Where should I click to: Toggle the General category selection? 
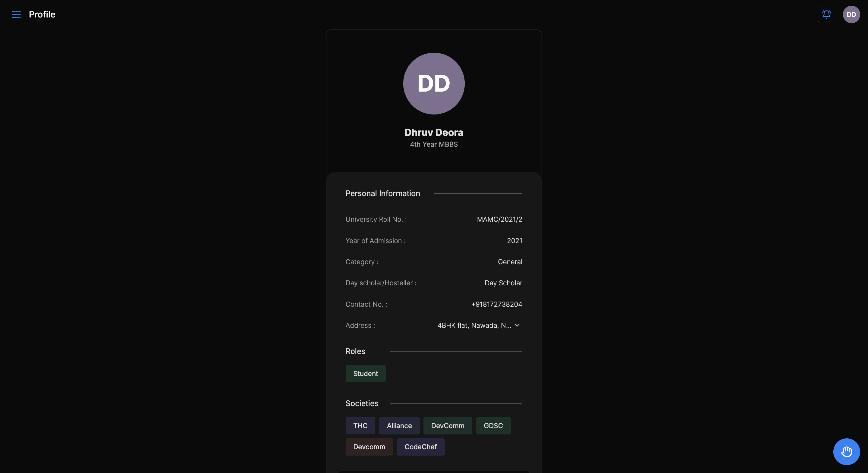[510, 262]
